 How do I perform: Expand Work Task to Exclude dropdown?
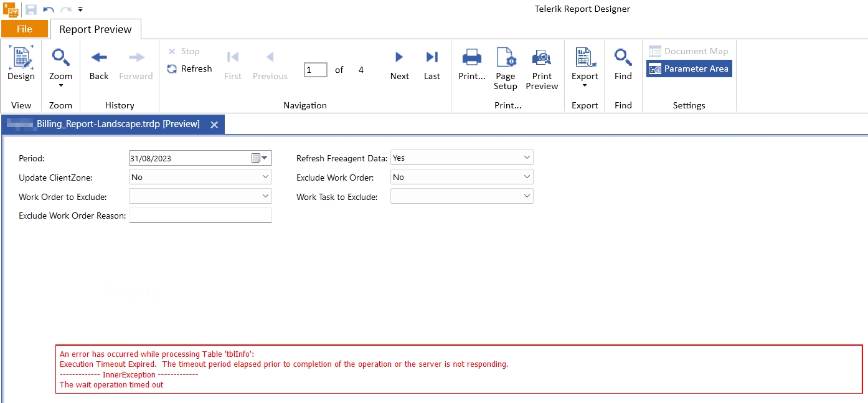pyautogui.click(x=527, y=196)
